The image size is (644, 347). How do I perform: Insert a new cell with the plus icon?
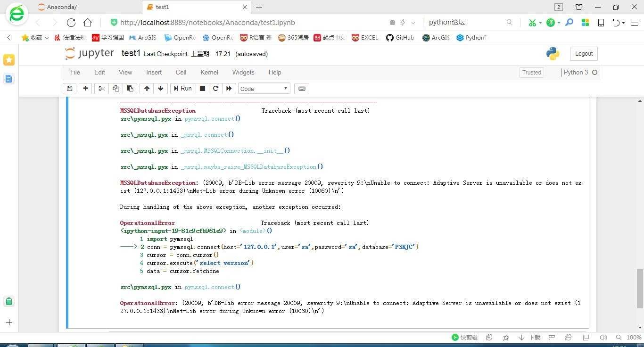(x=85, y=88)
